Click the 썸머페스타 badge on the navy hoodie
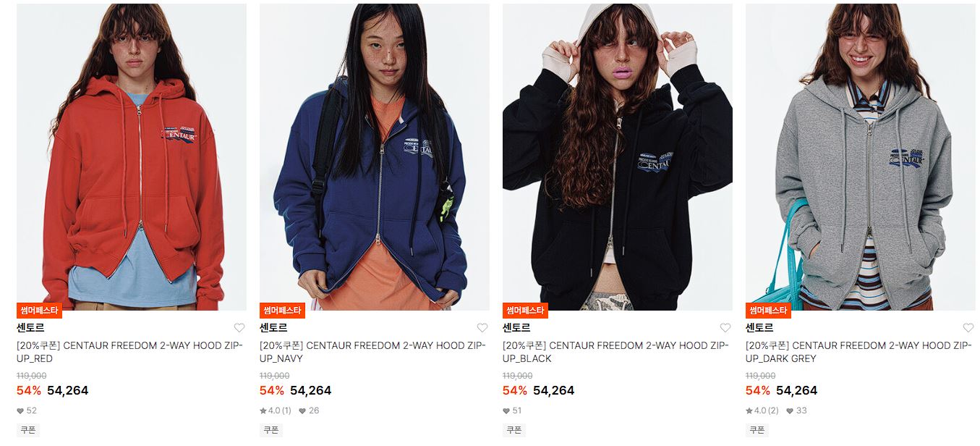 (282, 311)
